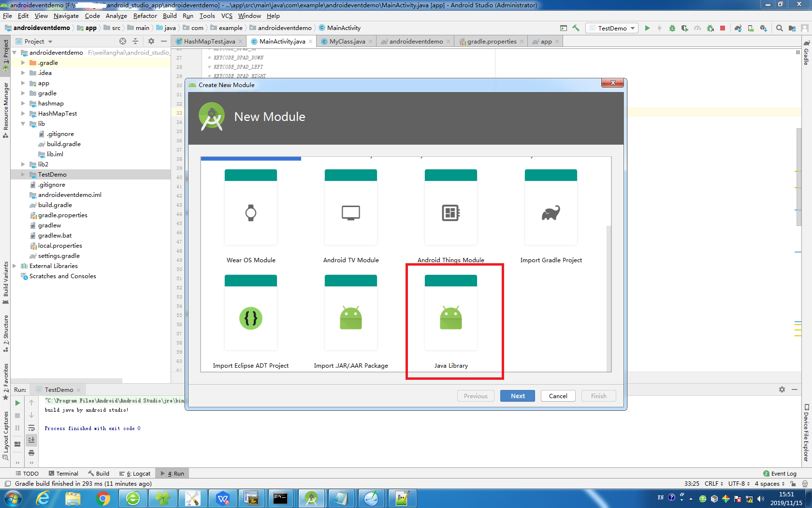The width and height of the screenshot is (812, 508).
Task: Open the TestDemo run configuration dropdown
Action: pyautogui.click(x=612, y=28)
